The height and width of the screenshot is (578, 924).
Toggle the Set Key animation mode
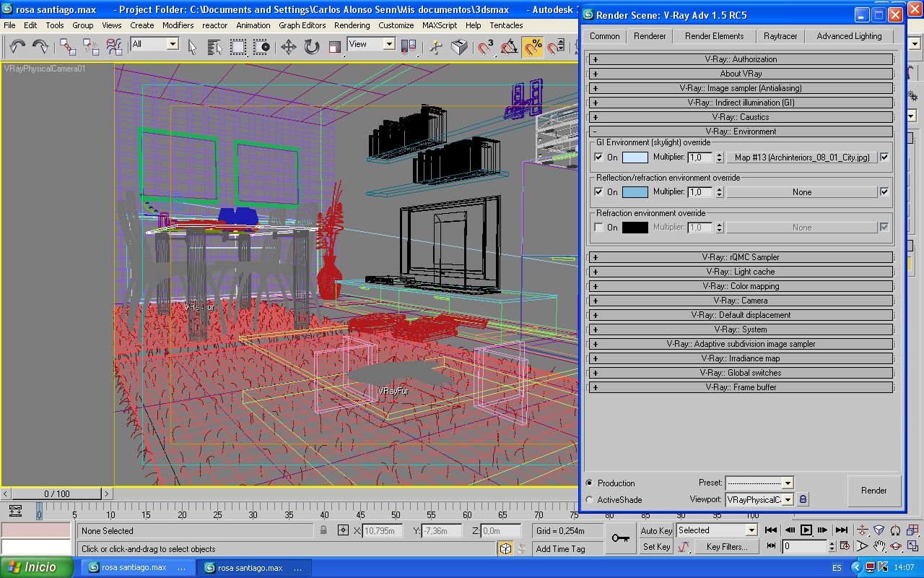coord(656,546)
